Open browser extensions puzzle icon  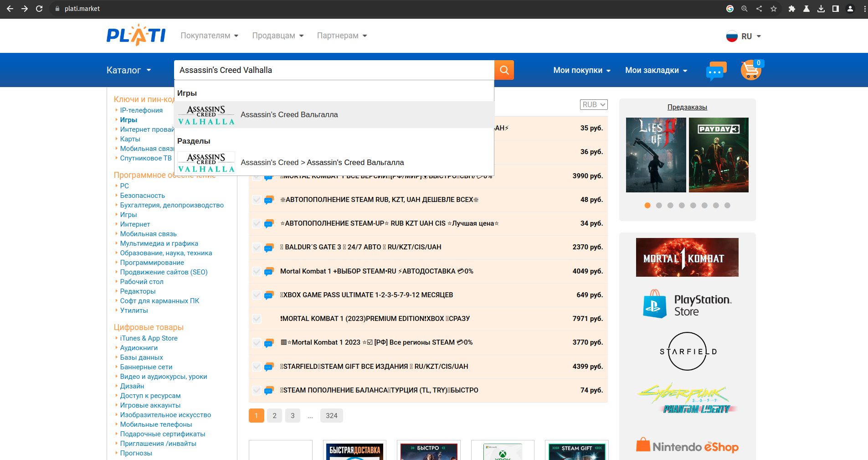coord(792,9)
